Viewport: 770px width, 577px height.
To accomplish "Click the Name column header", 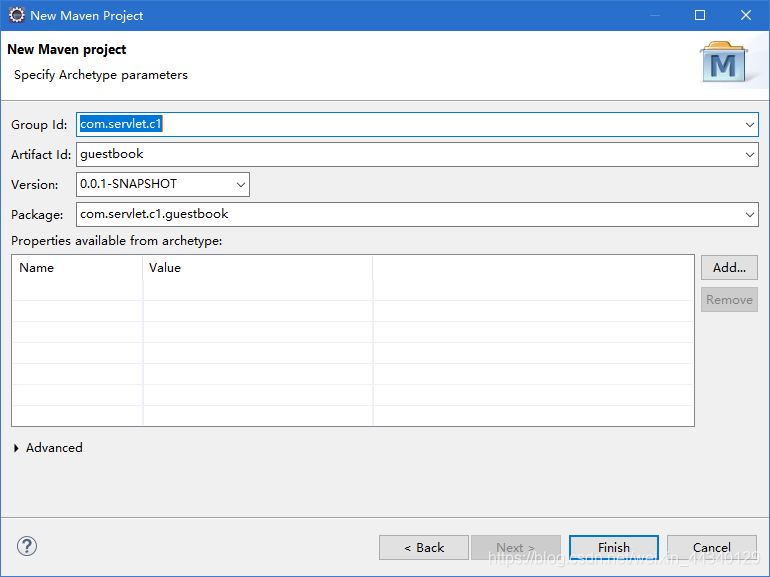I will pyautogui.click(x=78, y=268).
